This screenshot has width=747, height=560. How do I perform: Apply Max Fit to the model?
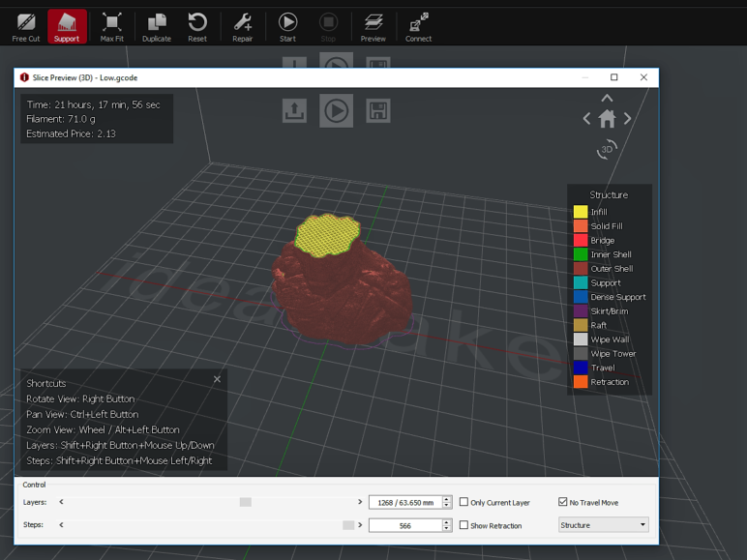(x=112, y=28)
